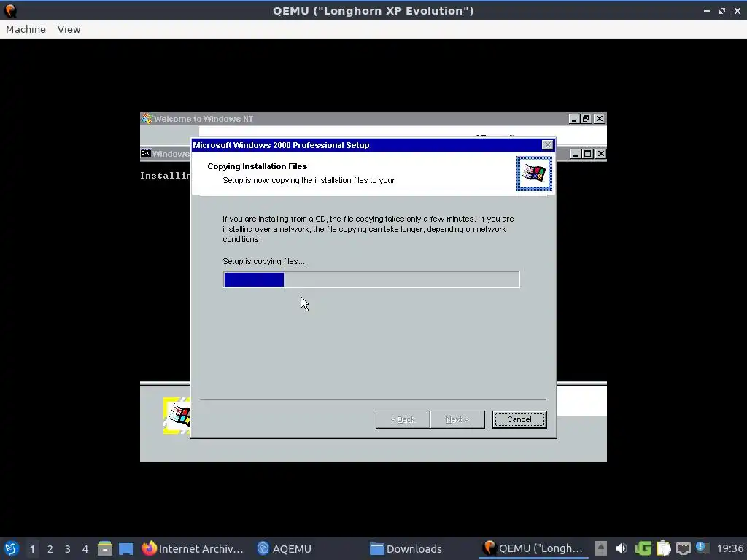Open the clipboard manager tray icon
Image resolution: width=747 pixels, height=560 pixels.
pos(663,548)
